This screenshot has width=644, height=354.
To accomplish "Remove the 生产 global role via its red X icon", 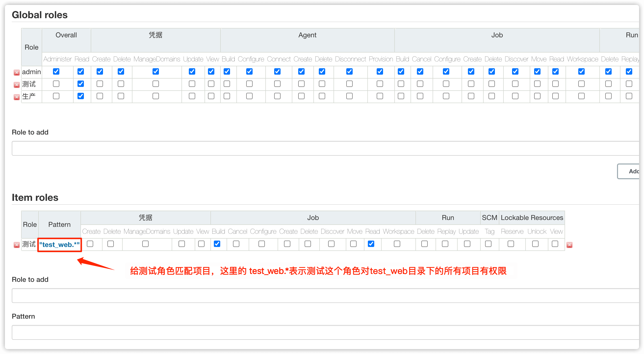I will [x=16, y=97].
